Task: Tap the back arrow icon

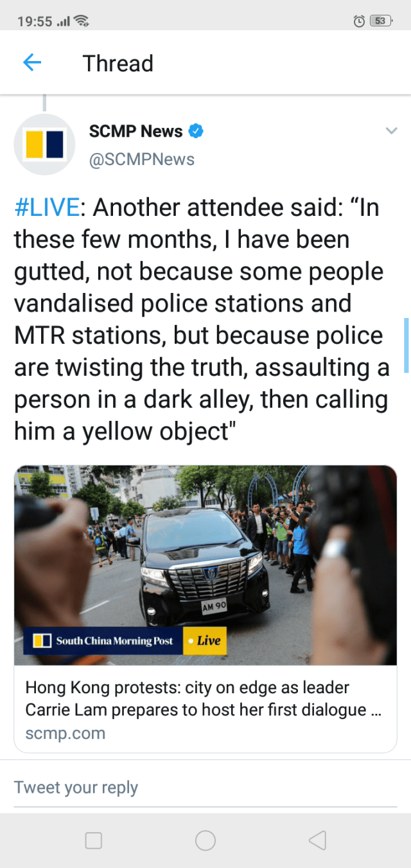Action: [x=31, y=63]
